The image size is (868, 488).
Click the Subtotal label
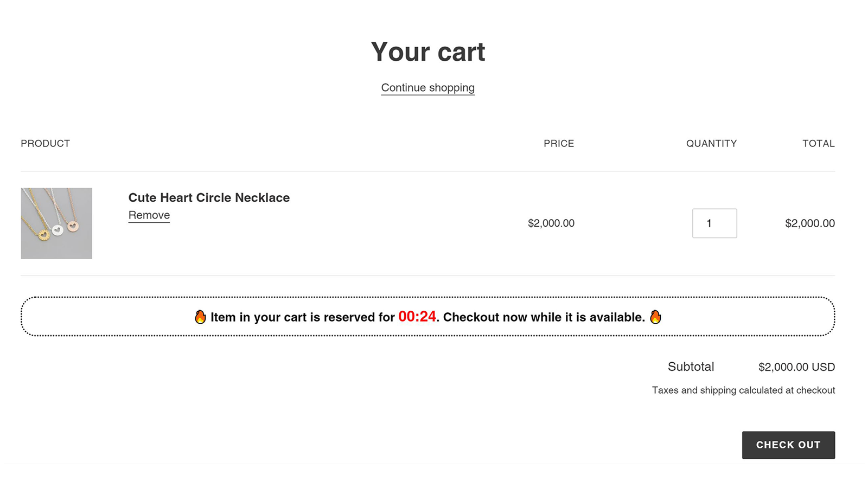point(691,367)
